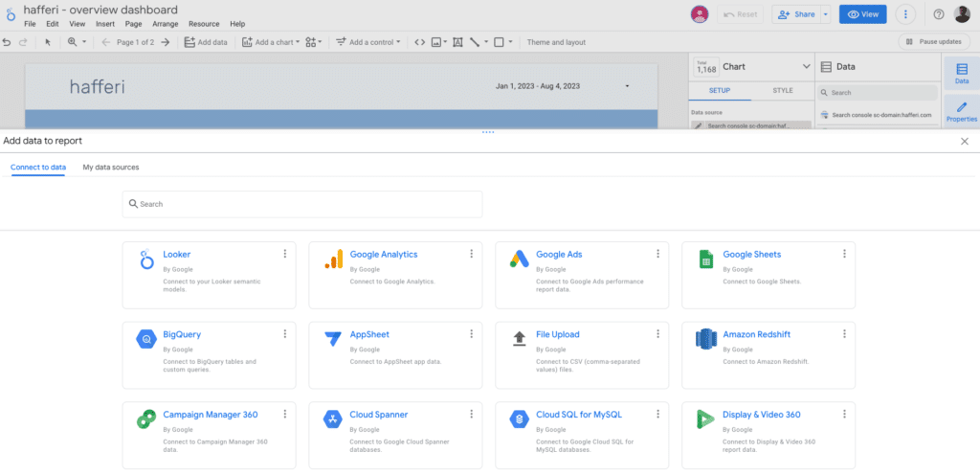Click the Search console data source in Data panel
Image resolution: width=980 pixels, height=475 pixels.
tap(877, 115)
